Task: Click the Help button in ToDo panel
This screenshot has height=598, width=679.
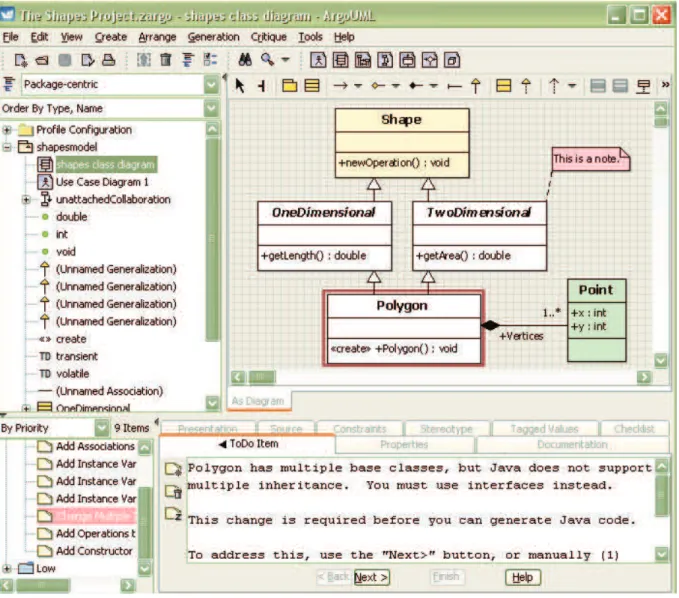Action: point(523,577)
